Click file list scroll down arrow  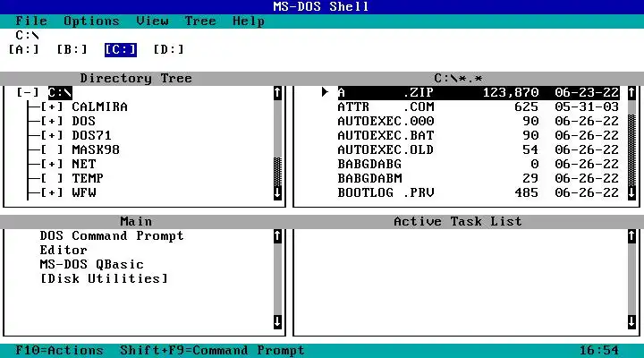point(631,192)
